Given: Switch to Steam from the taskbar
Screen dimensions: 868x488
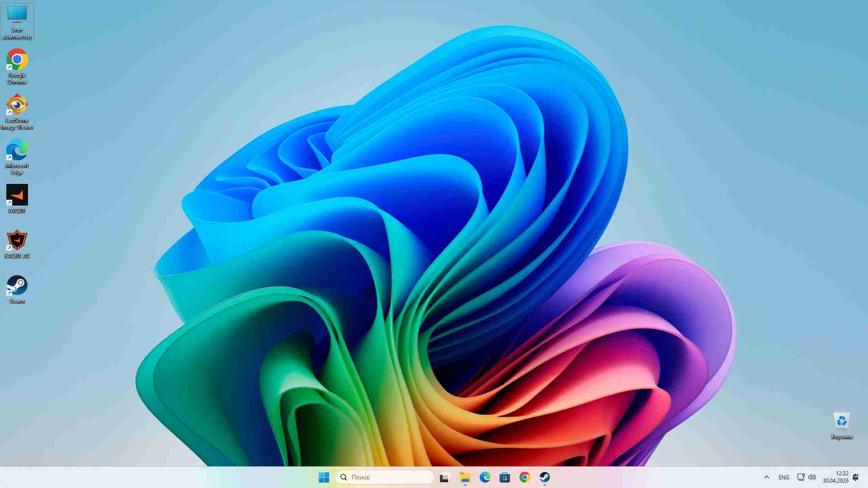Looking at the screenshot, I should click(x=544, y=477).
